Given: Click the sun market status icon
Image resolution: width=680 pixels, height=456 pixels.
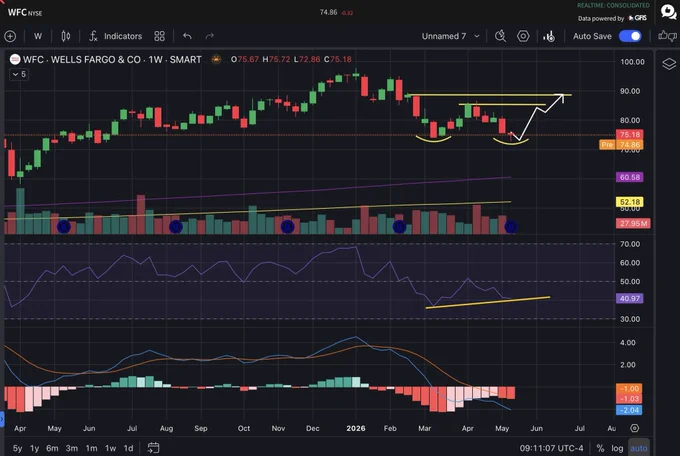Looking at the screenshot, I should (216, 59).
